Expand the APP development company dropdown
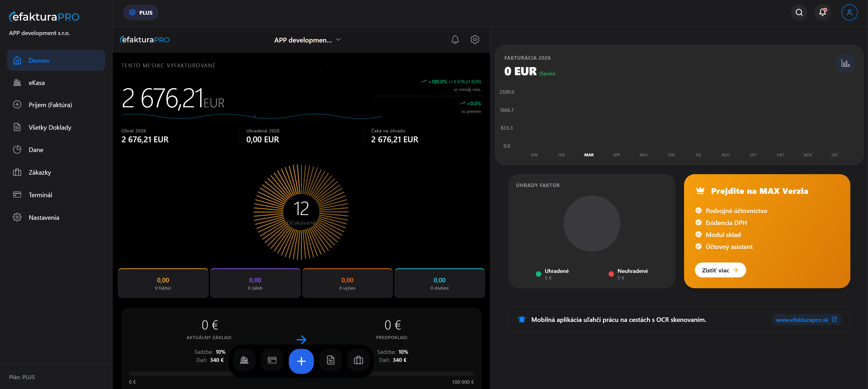Viewport: 868px width, 389px height. tap(308, 40)
